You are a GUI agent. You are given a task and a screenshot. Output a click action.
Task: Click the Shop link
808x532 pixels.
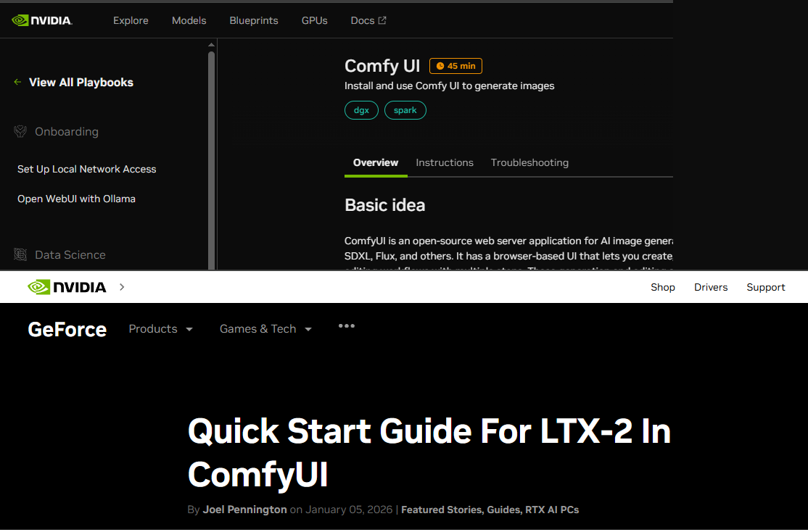click(x=663, y=287)
